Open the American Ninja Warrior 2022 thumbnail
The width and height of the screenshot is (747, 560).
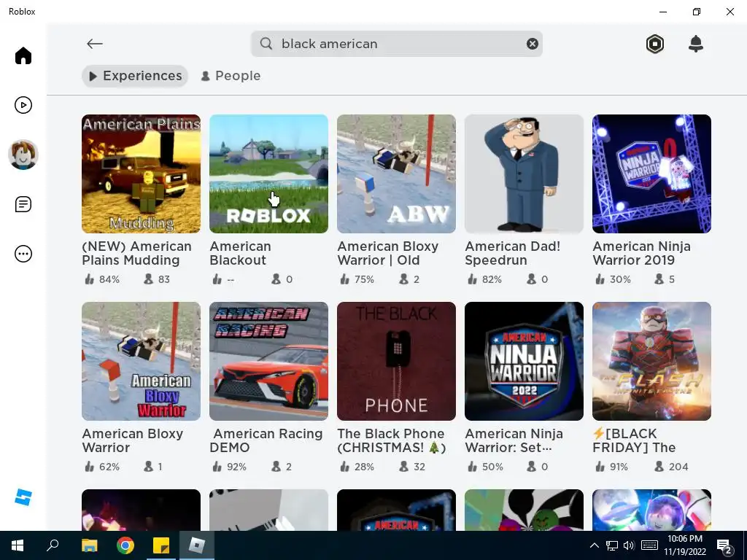(x=524, y=362)
